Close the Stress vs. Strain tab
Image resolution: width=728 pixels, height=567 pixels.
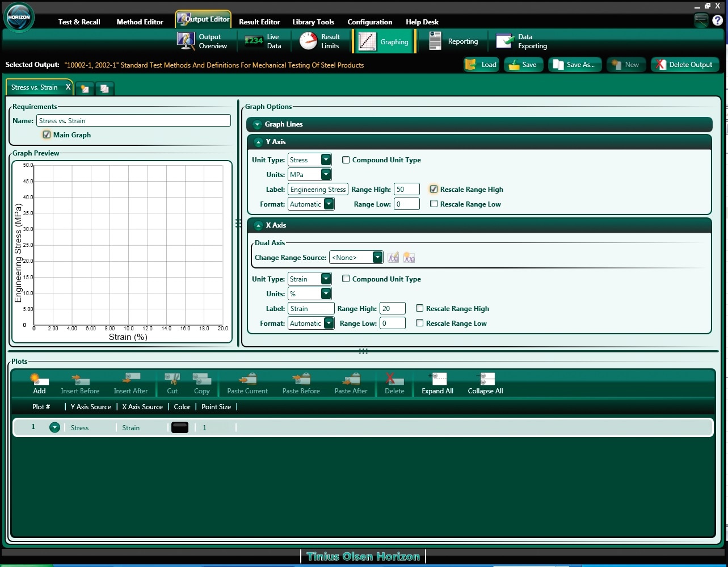pos(68,87)
